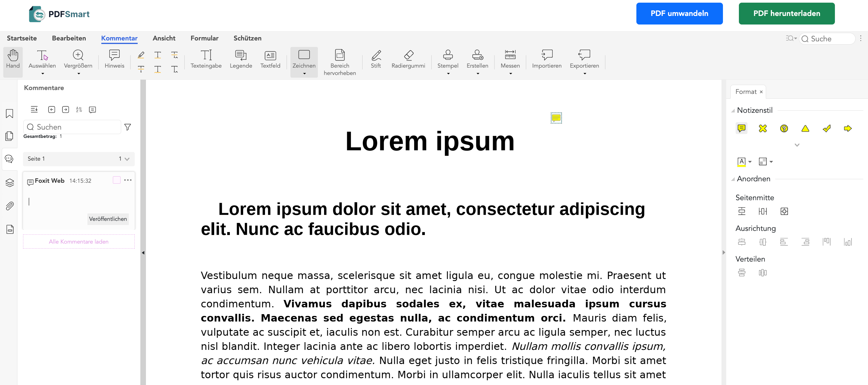Click the Suchen comments search field
868x385 pixels.
72,127
